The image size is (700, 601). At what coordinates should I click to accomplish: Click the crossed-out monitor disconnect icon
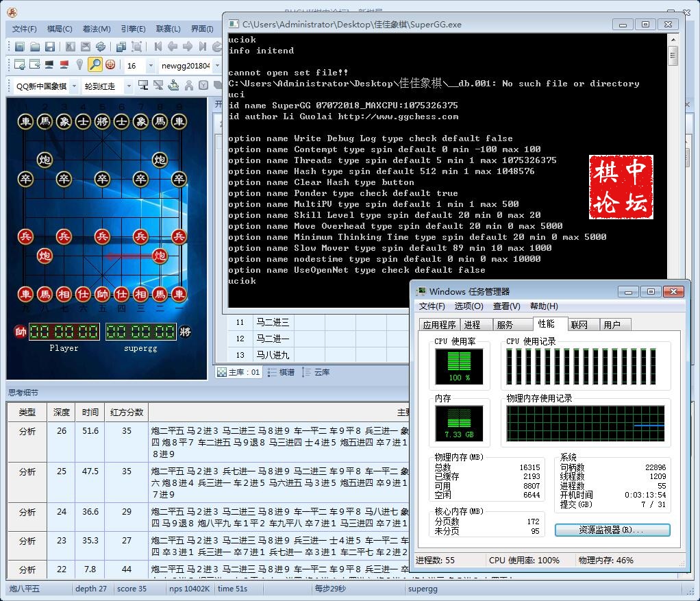click(158, 85)
